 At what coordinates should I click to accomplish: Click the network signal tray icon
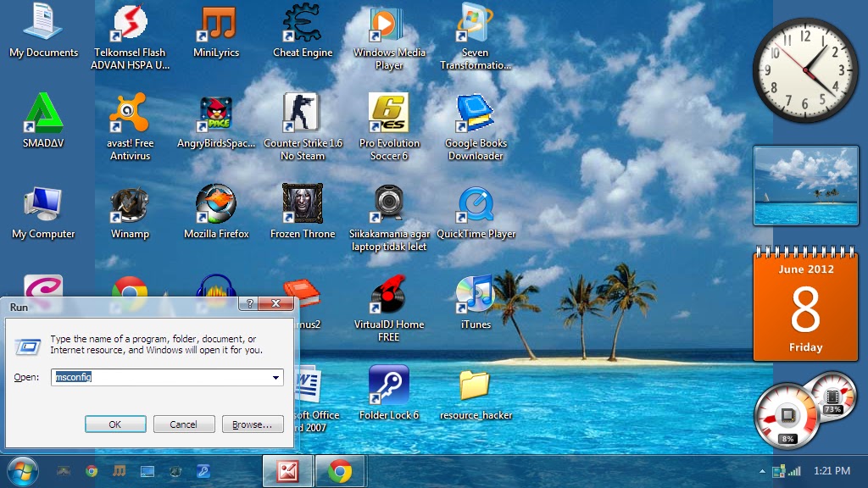(795, 471)
